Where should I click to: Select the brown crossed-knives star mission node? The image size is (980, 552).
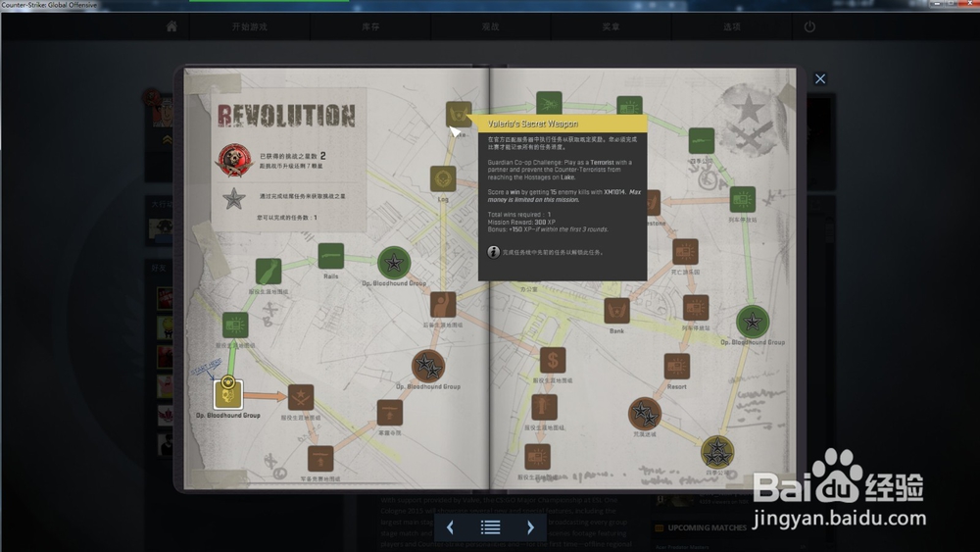(301, 398)
